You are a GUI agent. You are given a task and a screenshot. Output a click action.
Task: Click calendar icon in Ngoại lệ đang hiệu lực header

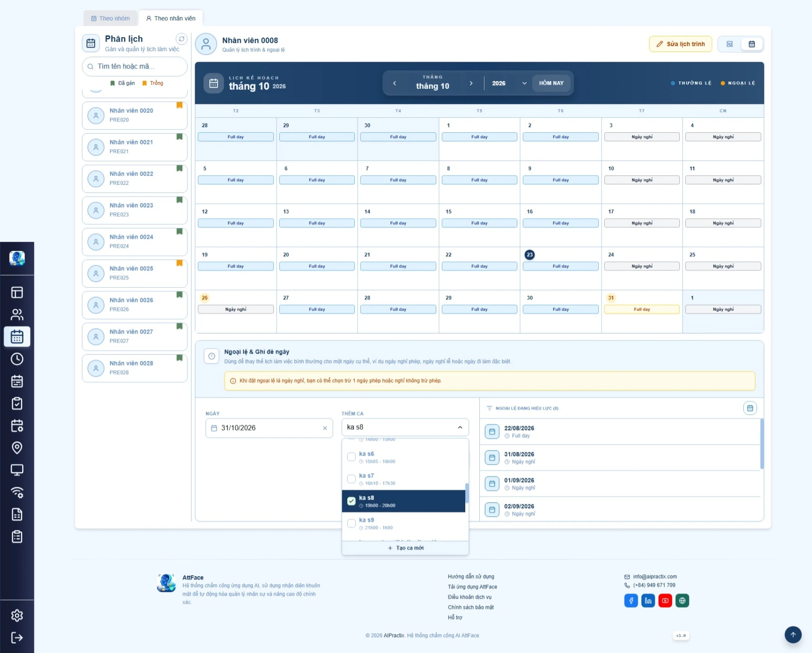pyautogui.click(x=750, y=408)
